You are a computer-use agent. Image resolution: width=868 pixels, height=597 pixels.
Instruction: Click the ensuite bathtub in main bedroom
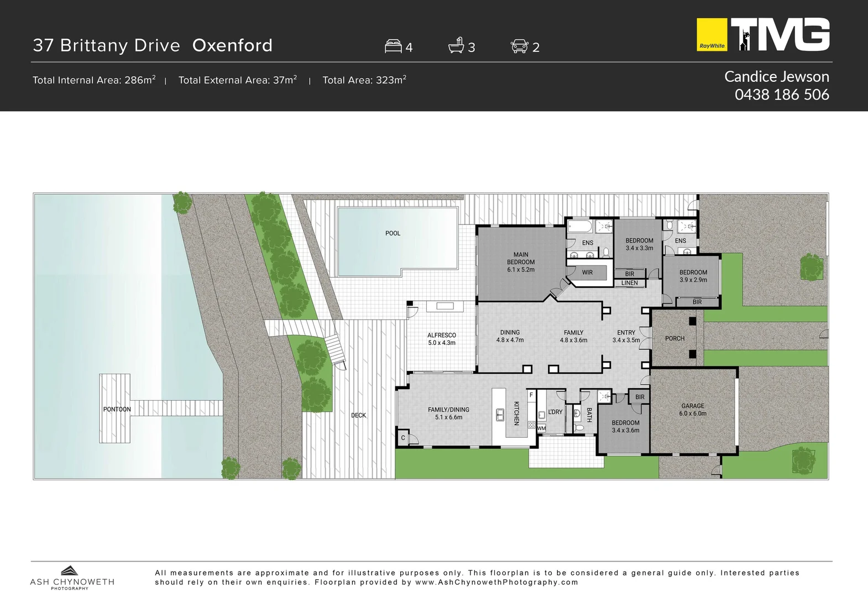[x=580, y=227]
